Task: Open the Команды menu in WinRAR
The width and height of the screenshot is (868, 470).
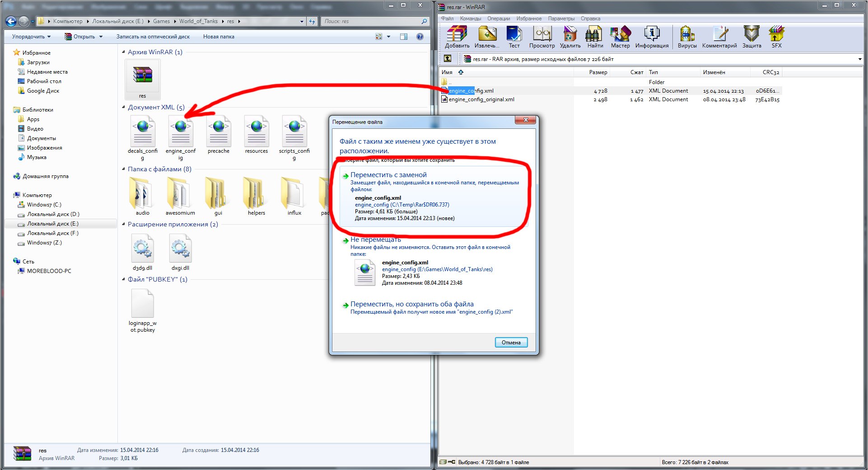Action: click(x=471, y=19)
